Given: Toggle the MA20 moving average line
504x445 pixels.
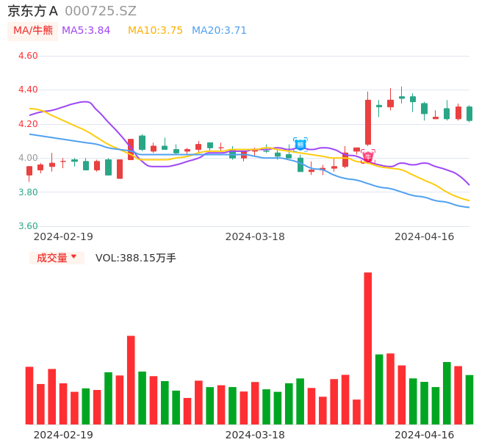Looking at the screenshot, I should click(219, 31).
